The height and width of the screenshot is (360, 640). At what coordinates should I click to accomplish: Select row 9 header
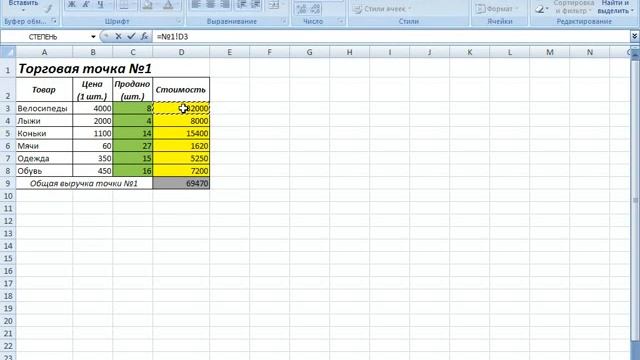pyautogui.click(x=8, y=183)
